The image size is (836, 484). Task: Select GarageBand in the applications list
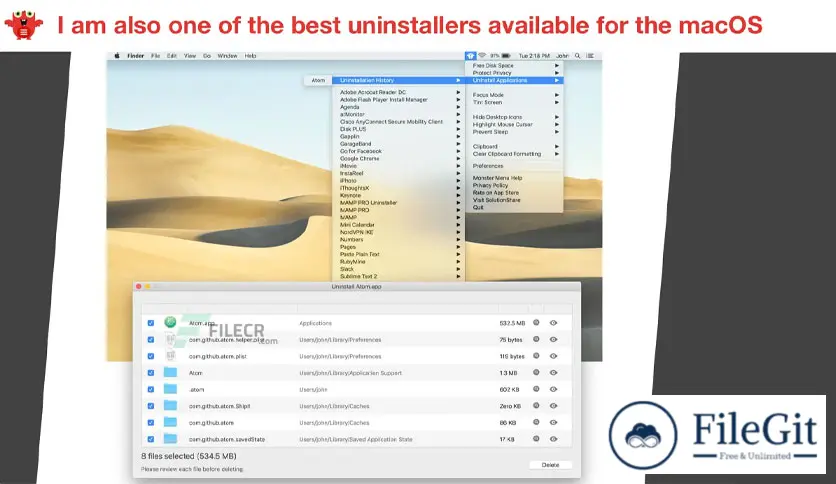click(397, 144)
